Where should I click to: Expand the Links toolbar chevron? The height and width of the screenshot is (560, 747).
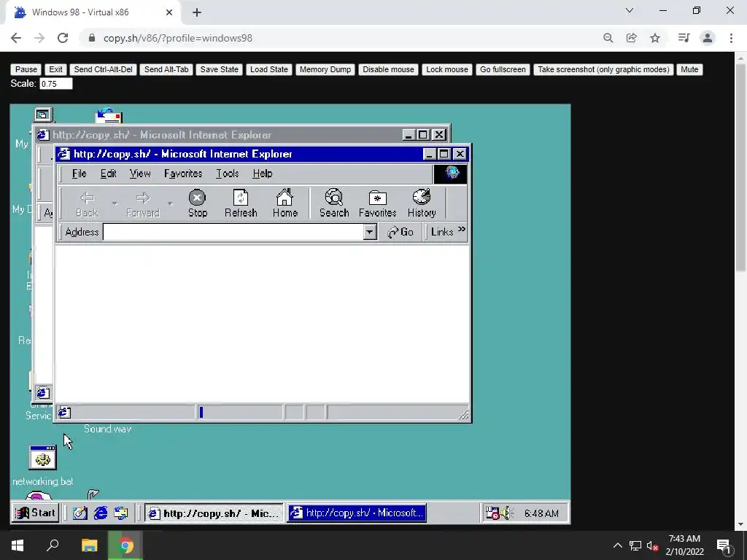coord(461,230)
